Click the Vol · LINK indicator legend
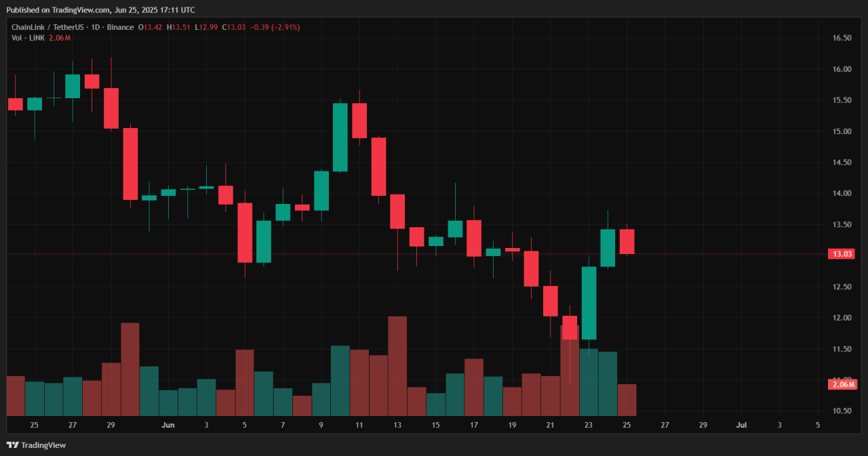Image resolution: width=868 pixels, height=456 pixels. click(28, 38)
